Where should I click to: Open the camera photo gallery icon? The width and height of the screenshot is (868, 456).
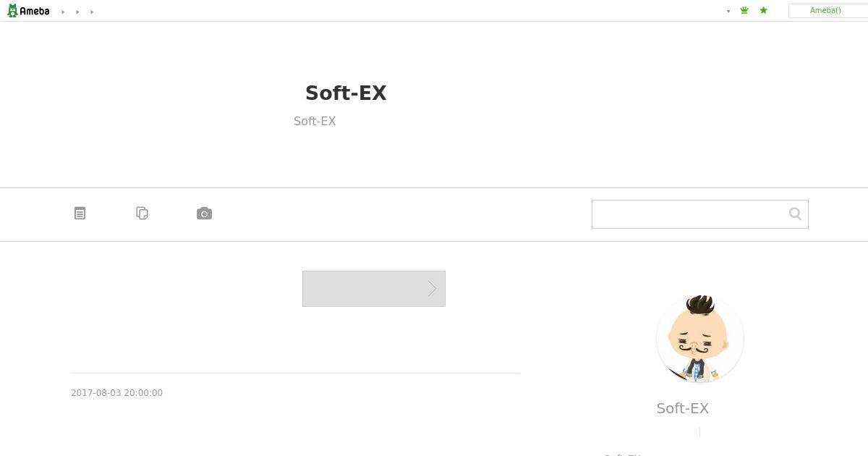click(204, 214)
